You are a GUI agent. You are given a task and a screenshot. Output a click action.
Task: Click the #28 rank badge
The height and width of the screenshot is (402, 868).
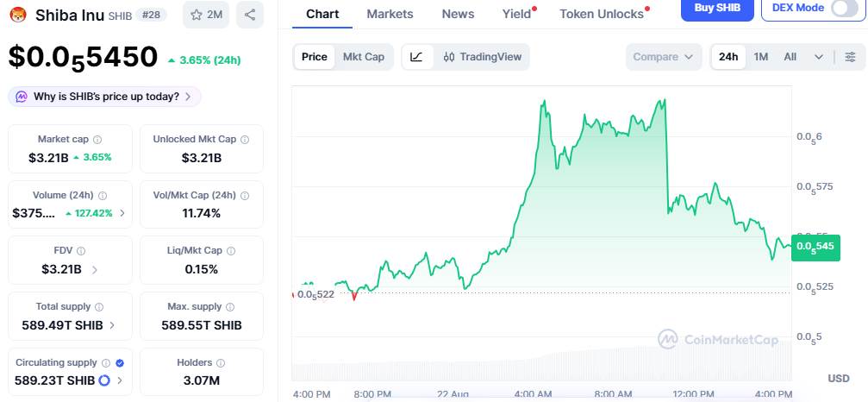(151, 15)
